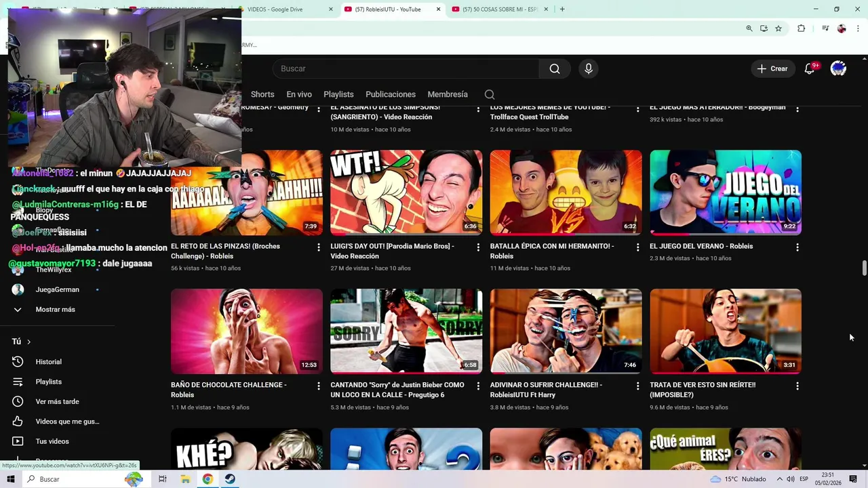Open options for TRATA DE VER ESTO video
This screenshot has height=488, width=868.
coord(797,386)
